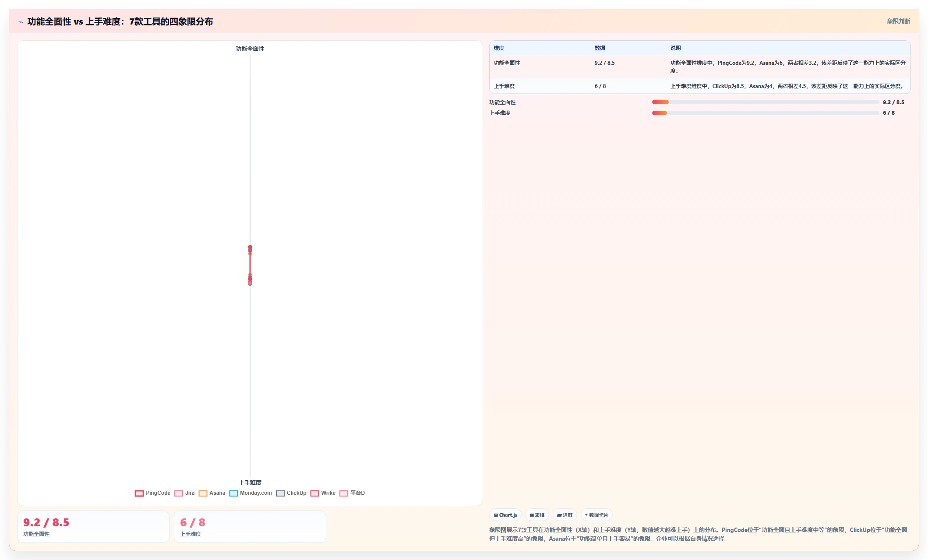Click the 说明 column header

pyautogui.click(x=675, y=48)
